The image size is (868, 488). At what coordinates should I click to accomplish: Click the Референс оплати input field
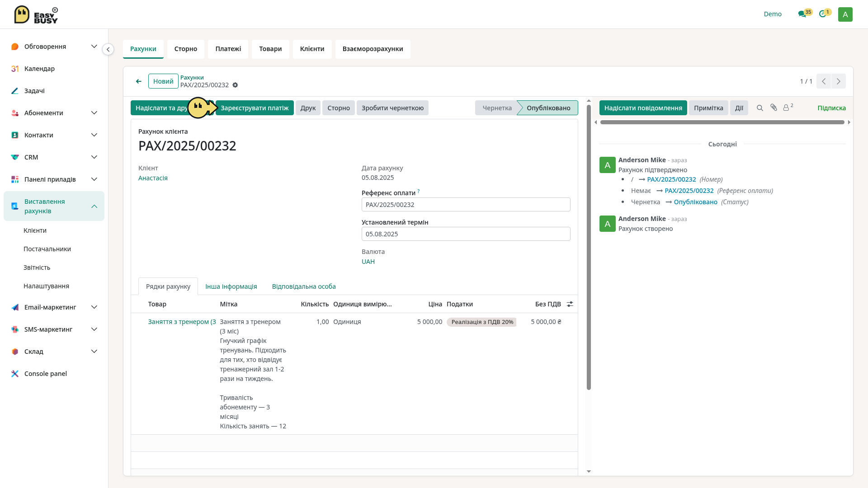click(x=466, y=205)
